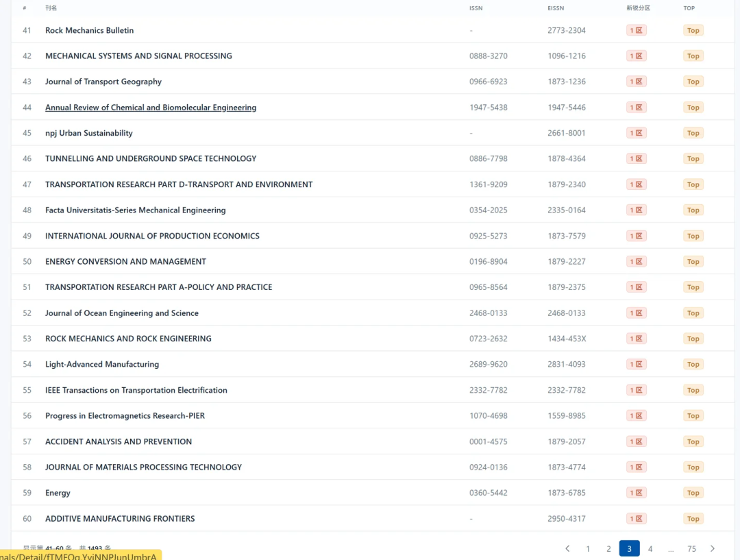This screenshot has width=740, height=560.
Task: Click EISSN 1879-2227 cell
Action: pyautogui.click(x=567, y=262)
